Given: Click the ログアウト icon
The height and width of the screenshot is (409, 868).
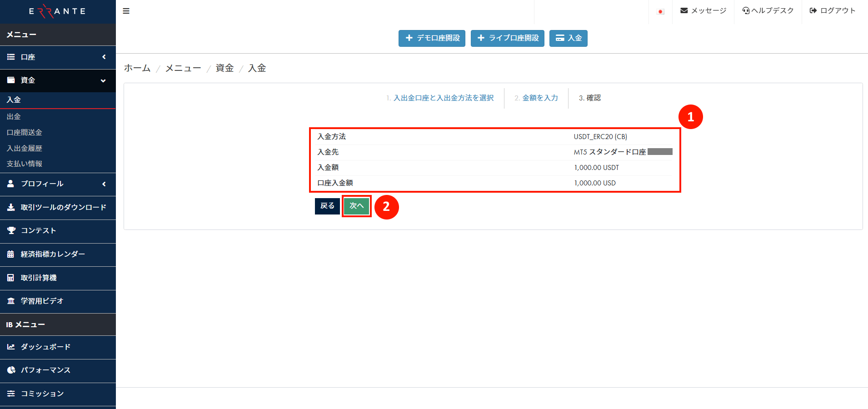Looking at the screenshot, I should [x=812, y=10].
